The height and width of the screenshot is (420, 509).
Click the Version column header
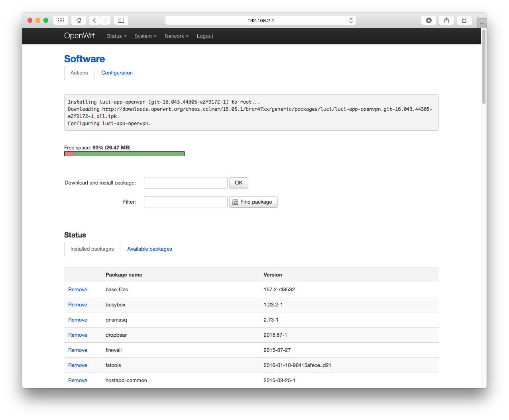(x=273, y=275)
